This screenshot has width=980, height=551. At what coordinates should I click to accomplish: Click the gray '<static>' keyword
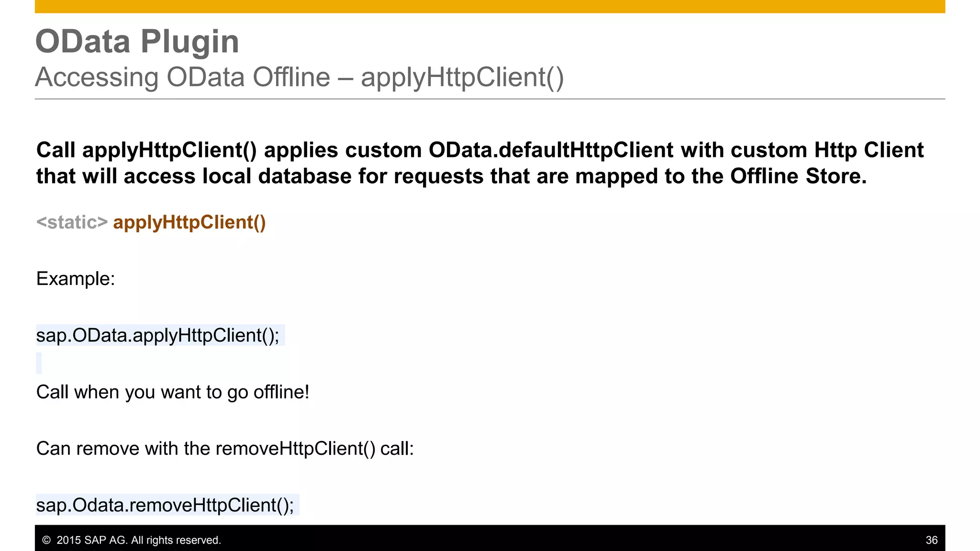72,222
